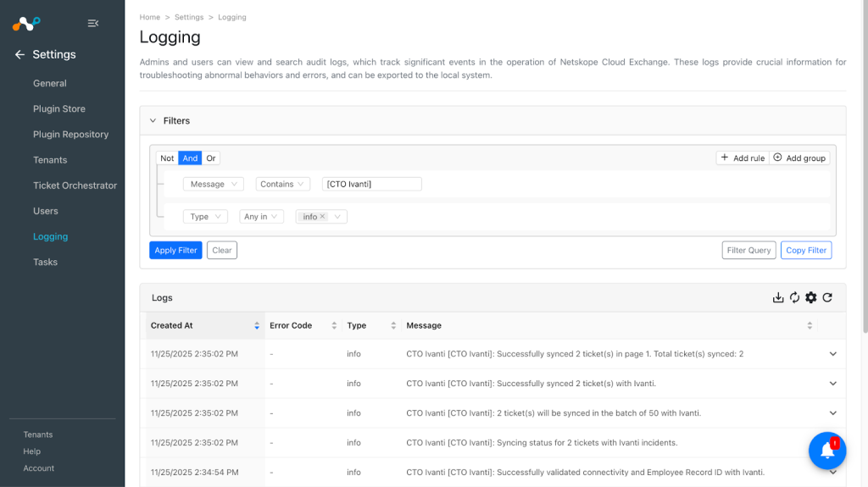The image size is (868, 487).
Task: Click the auto-refresh sync icon
Action: [x=794, y=298]
